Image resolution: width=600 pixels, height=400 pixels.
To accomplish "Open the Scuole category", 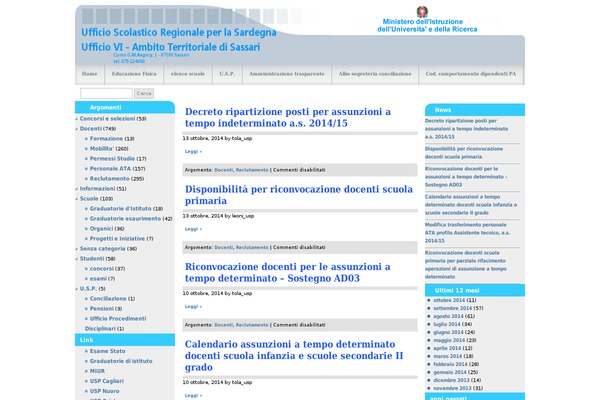I will click(x=89, y=199).
